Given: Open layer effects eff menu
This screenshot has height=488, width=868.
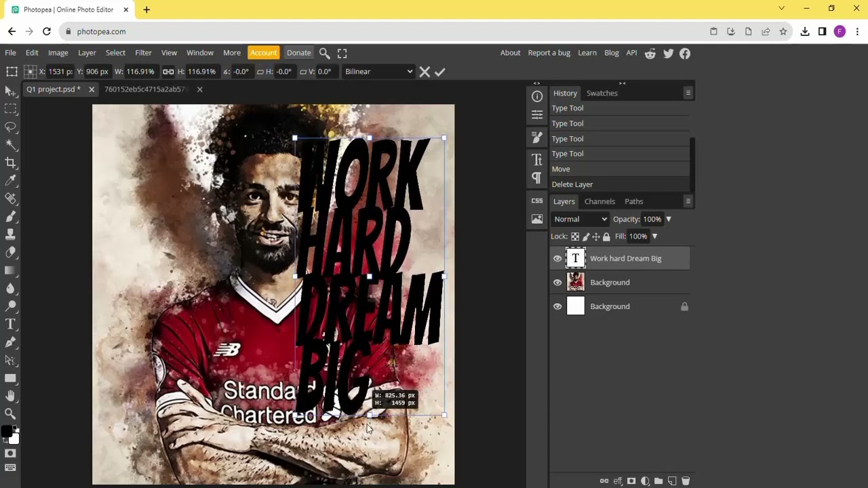Looking at the screenshot, I should [618, 481].
